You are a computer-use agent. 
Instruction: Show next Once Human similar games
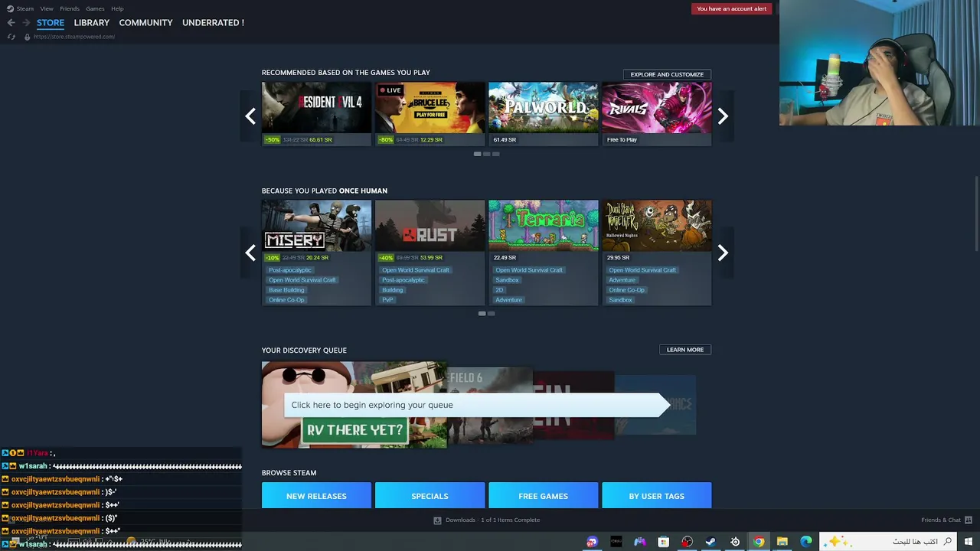[723, 253]
